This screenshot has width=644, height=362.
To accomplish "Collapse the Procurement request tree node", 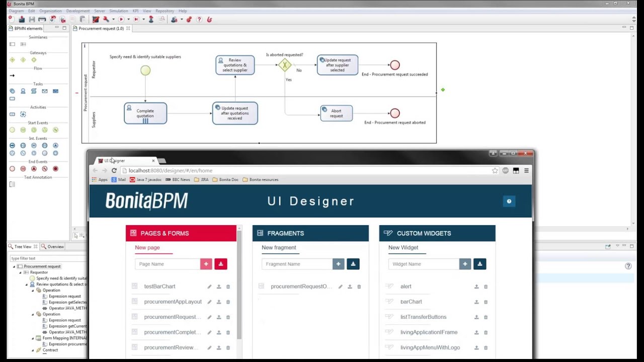I will 14,266.
